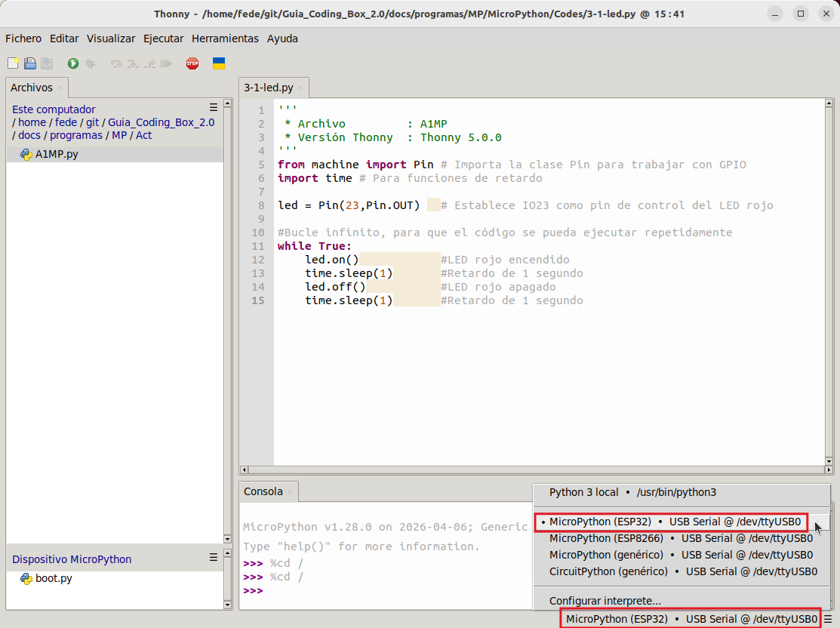This screenshot has width=840, height=628.
Task: Open the Ayuda menu
Action: (282, 38)
